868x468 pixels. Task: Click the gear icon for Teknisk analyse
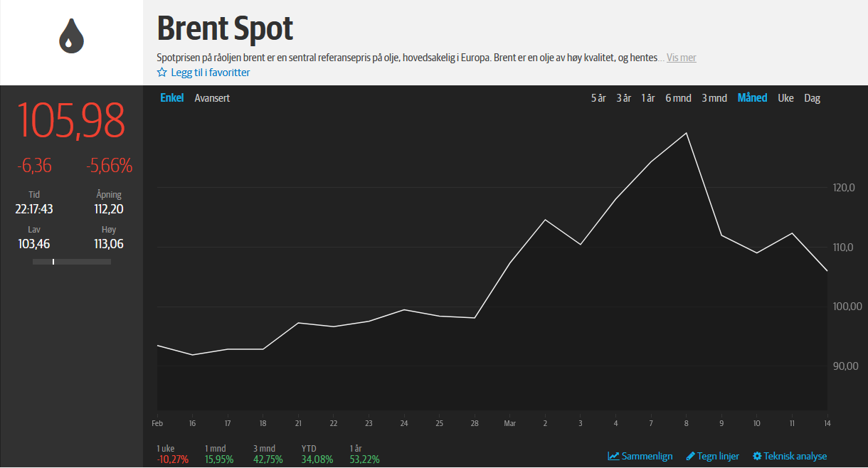click(757, 456)
